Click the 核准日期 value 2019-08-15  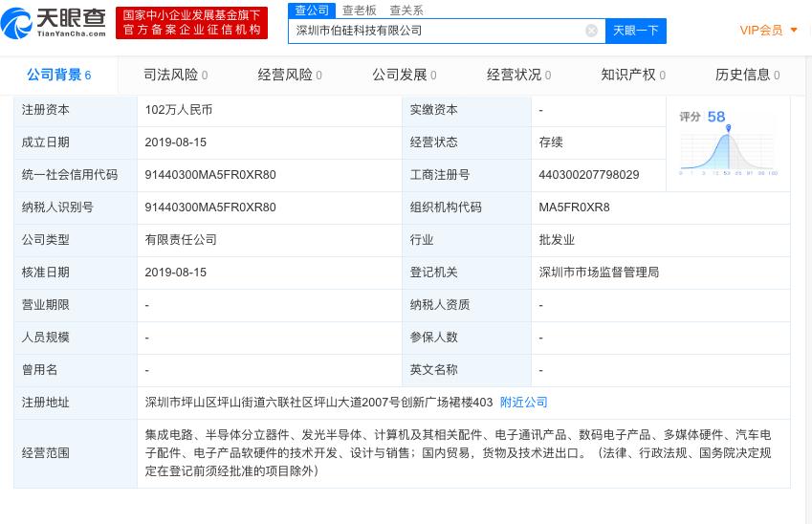pos(176,273)
